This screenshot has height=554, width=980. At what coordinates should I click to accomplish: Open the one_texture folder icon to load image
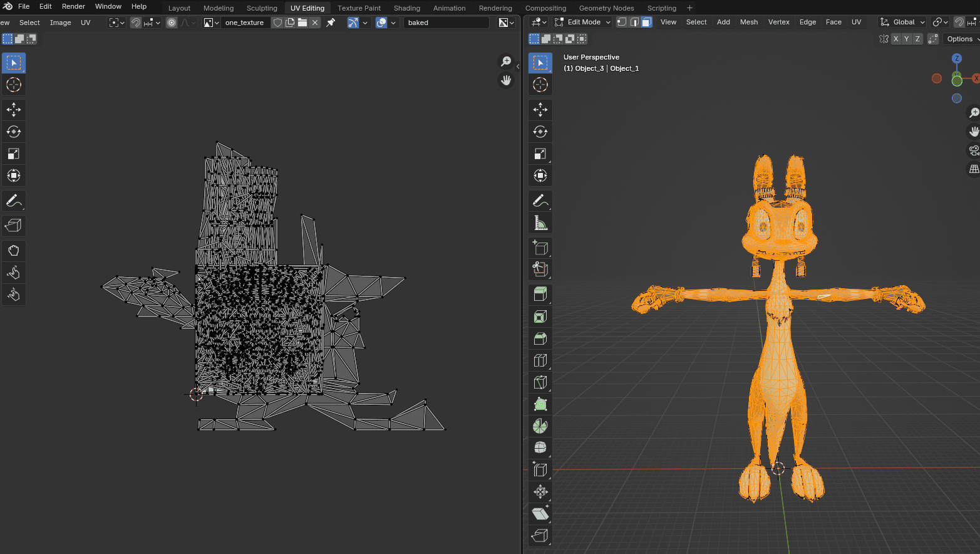pos(302,23)
